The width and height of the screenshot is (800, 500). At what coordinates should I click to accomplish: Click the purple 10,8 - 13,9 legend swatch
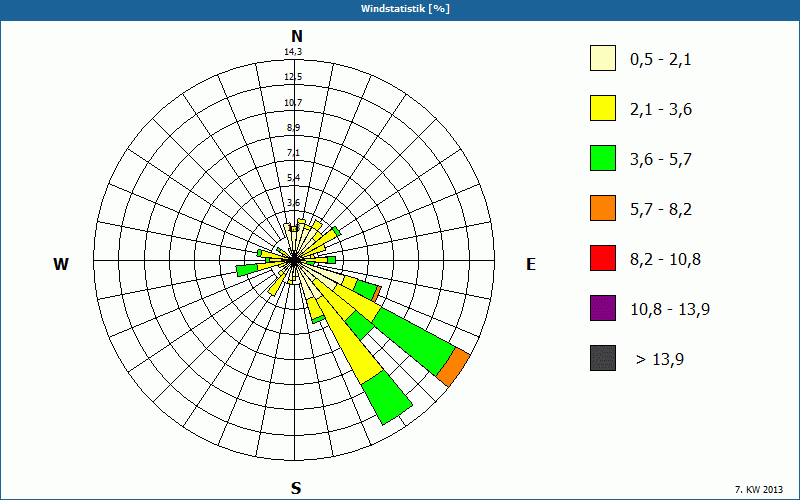[x=603, y=308]
